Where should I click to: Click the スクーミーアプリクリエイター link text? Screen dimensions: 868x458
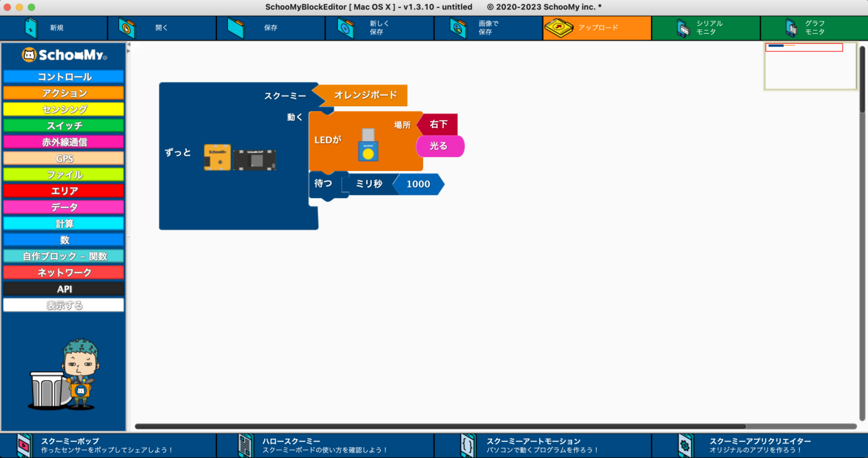point(760,441)
